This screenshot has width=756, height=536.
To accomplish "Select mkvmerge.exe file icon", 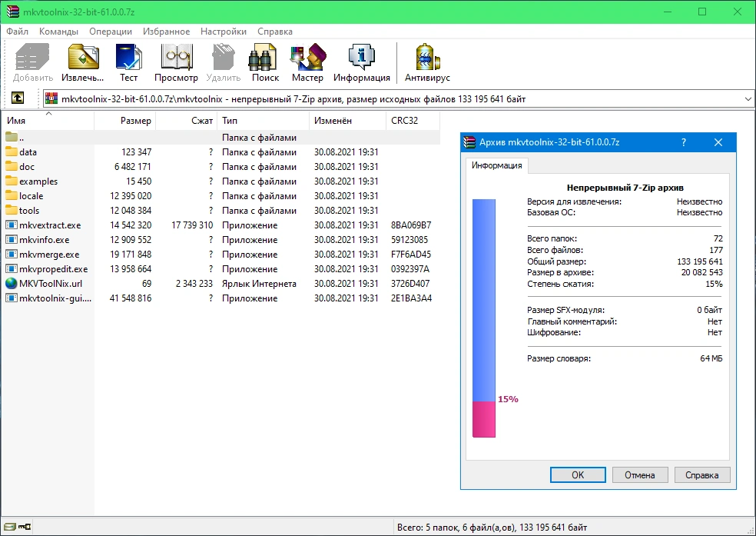I will 11,255.
